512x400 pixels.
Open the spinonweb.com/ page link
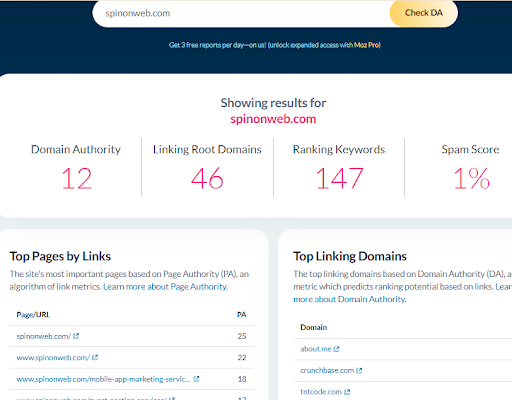click(43, 336)
